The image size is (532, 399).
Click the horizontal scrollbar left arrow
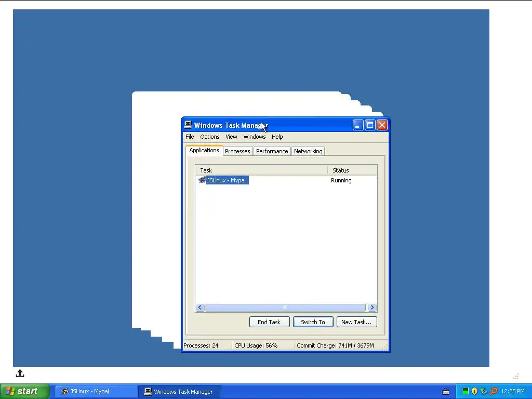[x=199, y=308]
